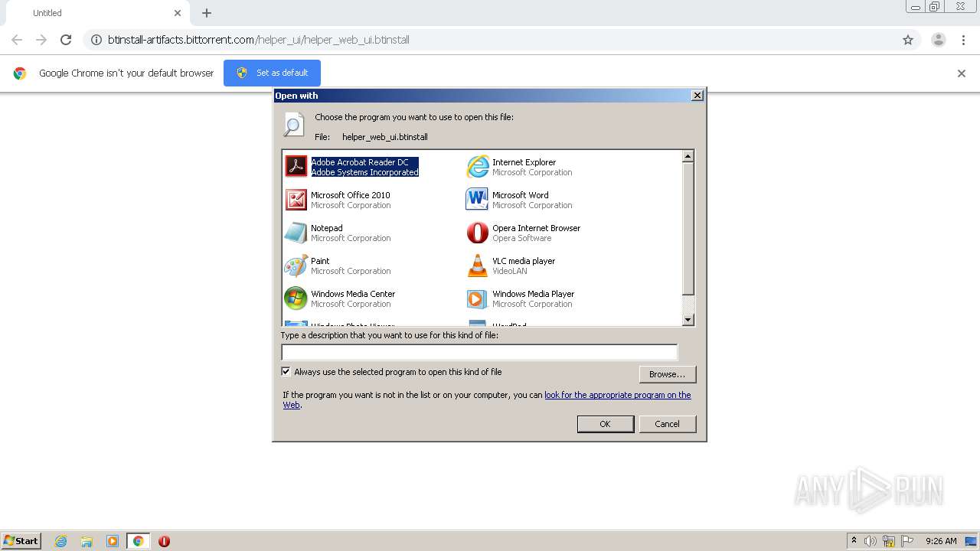Select the Microsoft Word icon
Image resolution: width=980 pixels, height=551 pixels.
point(477,199)
